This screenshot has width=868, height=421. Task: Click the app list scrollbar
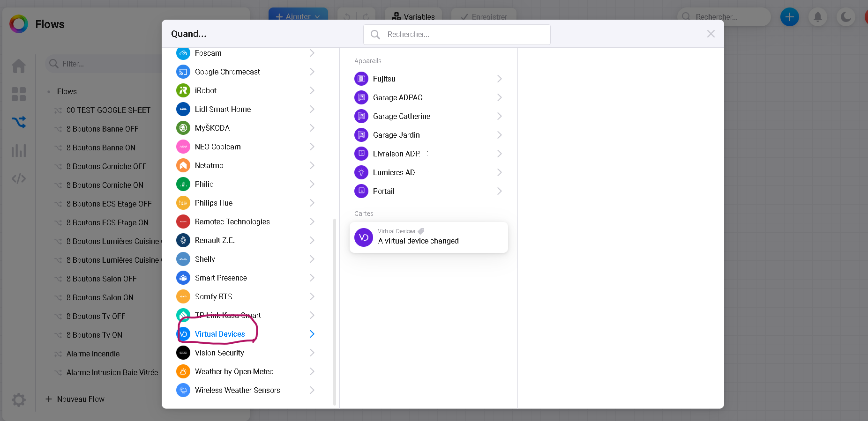click(x=335, y=311)
